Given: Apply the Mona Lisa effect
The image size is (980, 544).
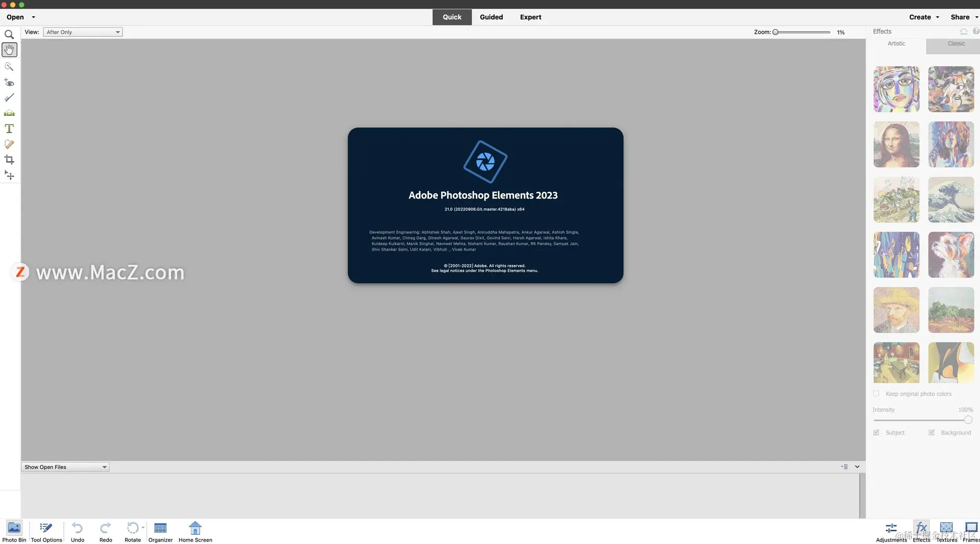Looking at the screenshot, I should pyautogui.click(x=896, y=144).
